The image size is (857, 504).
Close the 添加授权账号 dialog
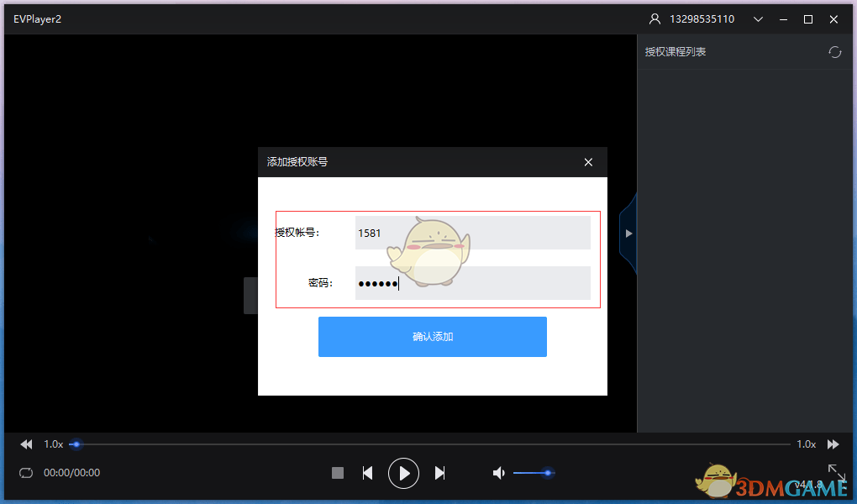pos(587,162)
